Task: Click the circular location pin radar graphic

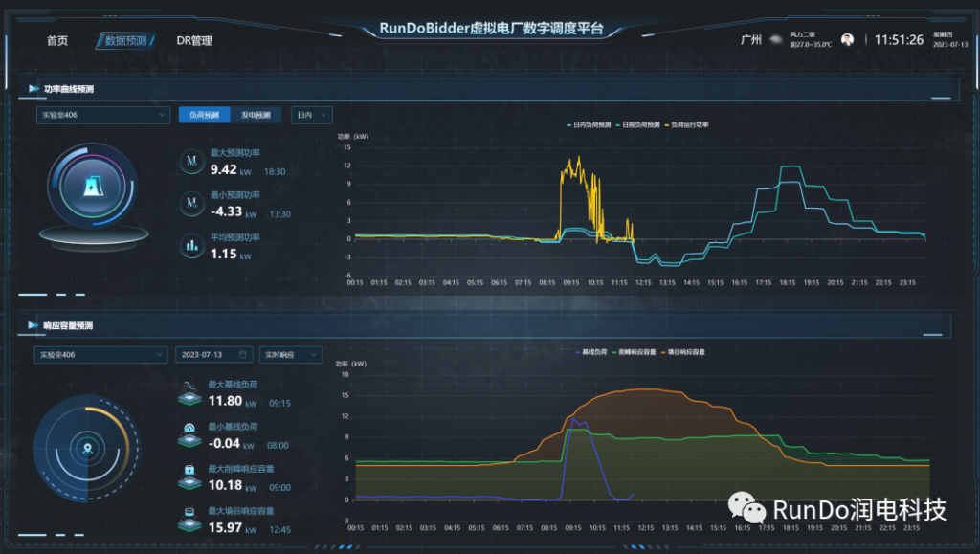Action: pos(87,448)
